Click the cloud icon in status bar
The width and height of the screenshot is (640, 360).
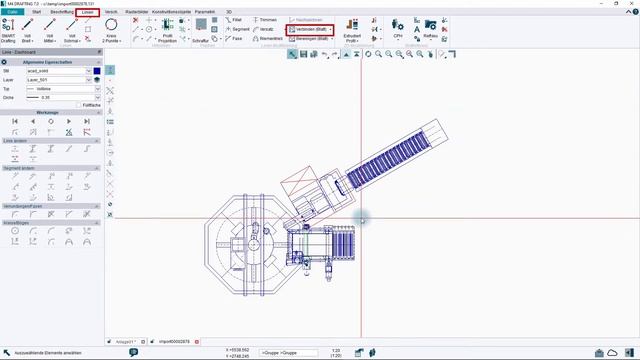pos(612,353)
